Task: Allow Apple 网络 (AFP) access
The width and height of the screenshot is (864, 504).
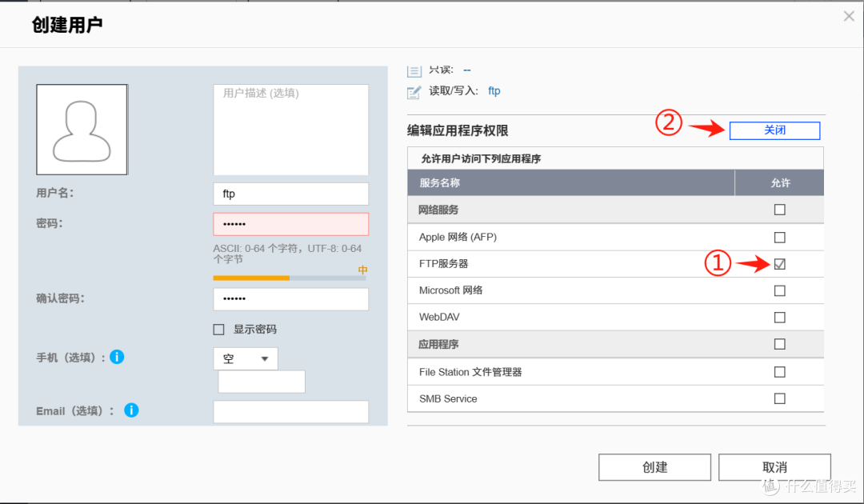Action: [780, 238]
